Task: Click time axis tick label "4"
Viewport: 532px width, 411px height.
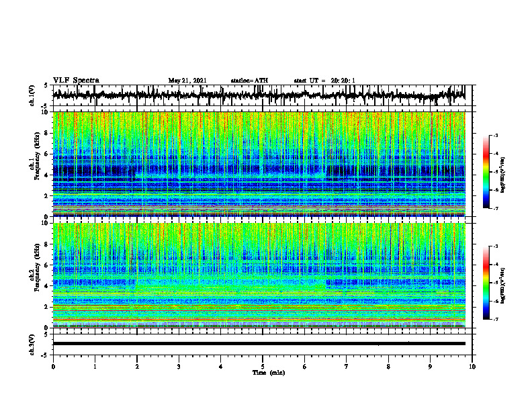Action: 221,367
